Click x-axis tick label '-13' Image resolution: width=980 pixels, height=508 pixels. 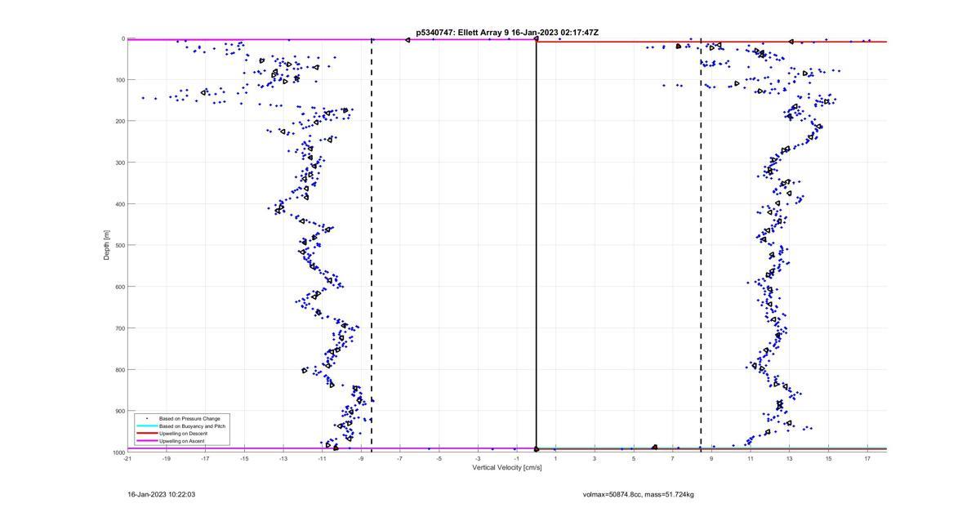283,458
